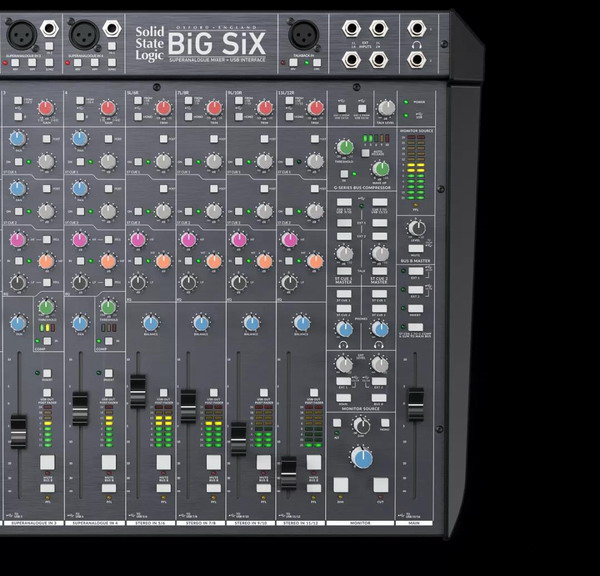Click the green Threshold knob of bus compressor

(346, 147)
